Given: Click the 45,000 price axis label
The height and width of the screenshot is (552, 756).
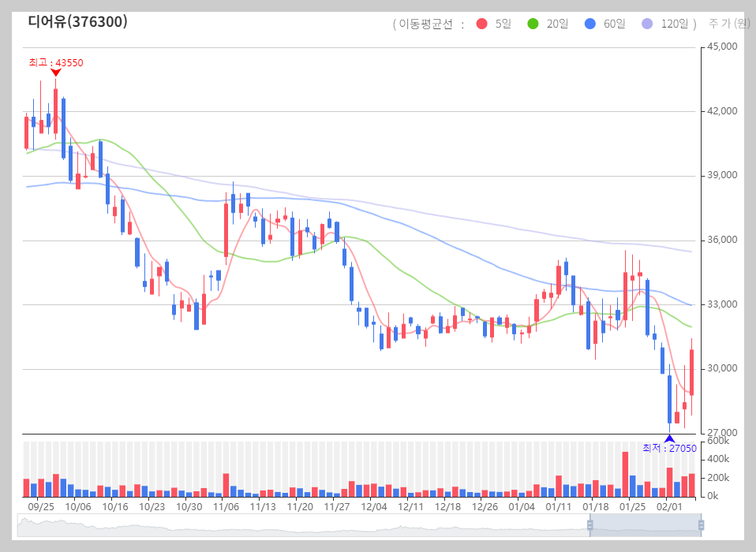Looking at the screenshot, I should (722, 47).
